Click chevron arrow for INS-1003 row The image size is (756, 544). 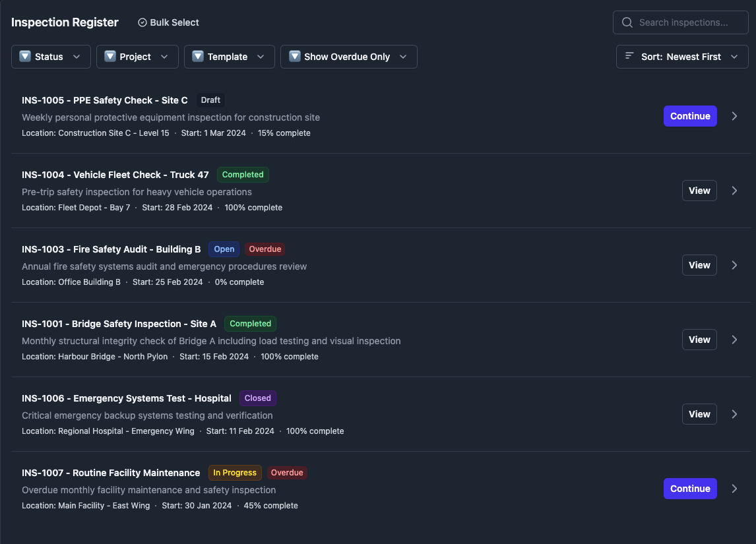(x=734, y=265)
